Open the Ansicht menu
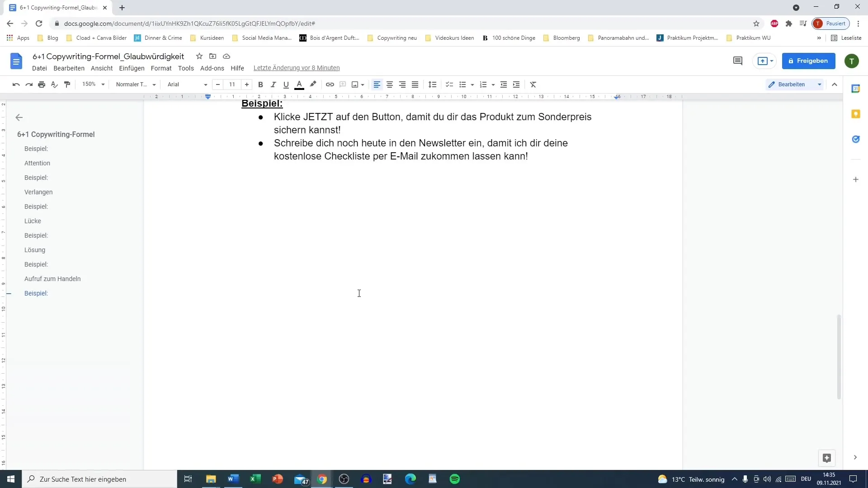Viewport: 868px width, 488px height. click(102, 68)
